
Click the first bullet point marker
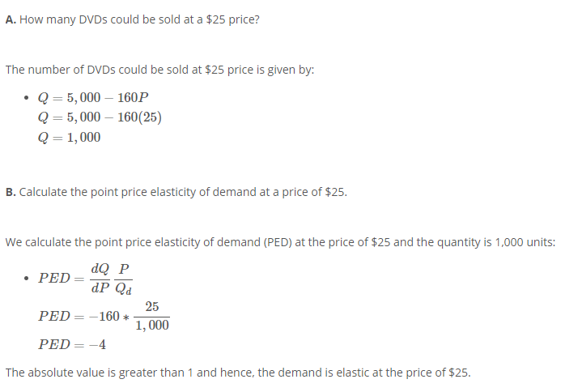[x=26, y=98]
